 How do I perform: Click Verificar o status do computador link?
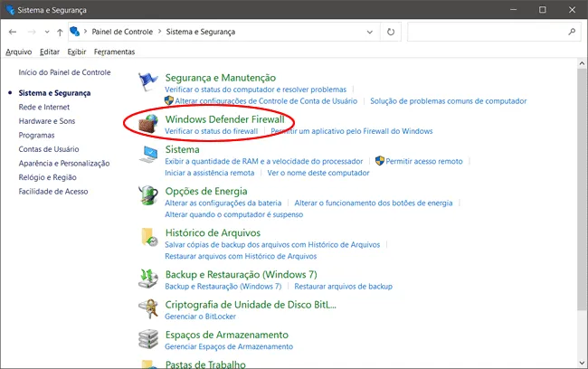pos(256,90)
